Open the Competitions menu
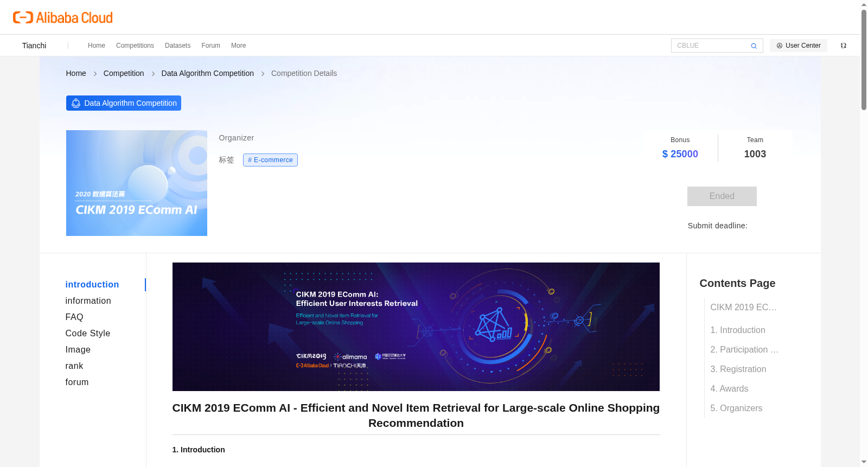The height and width of the screenshot is (467, 868). [x=135, y=46]
